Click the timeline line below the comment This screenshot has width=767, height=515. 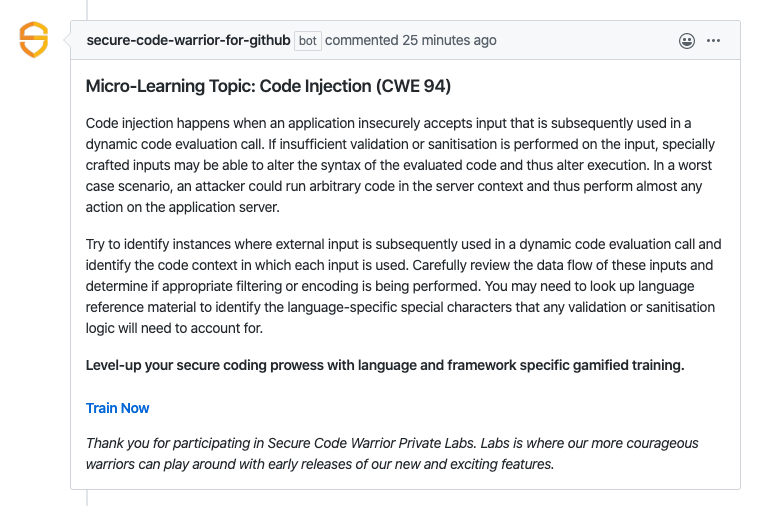[x=87, y=501]
